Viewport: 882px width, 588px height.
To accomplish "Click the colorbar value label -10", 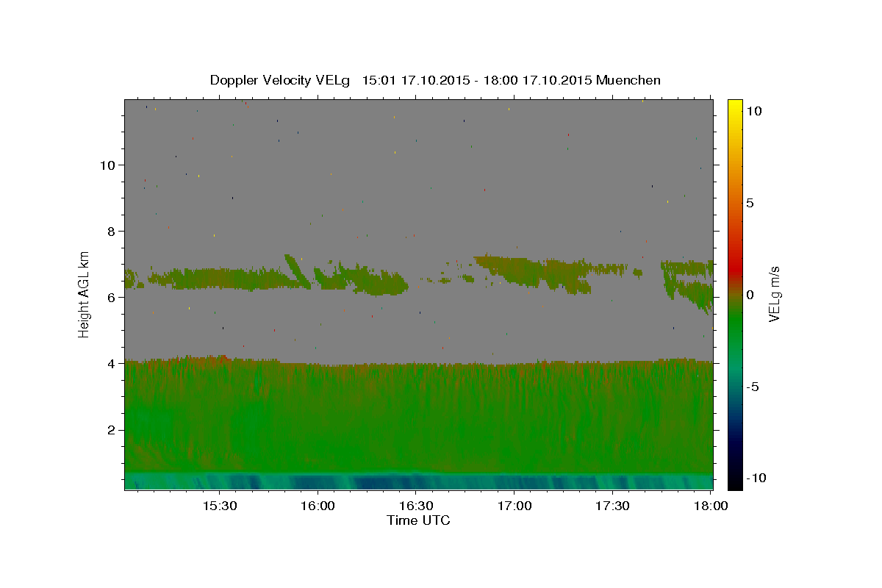I will point(756,478).
